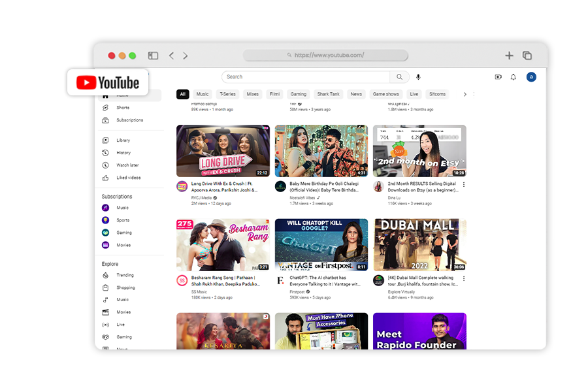Click the search magnifier icon
Viewport: 588px width, 392px height.
click(399, 76)
